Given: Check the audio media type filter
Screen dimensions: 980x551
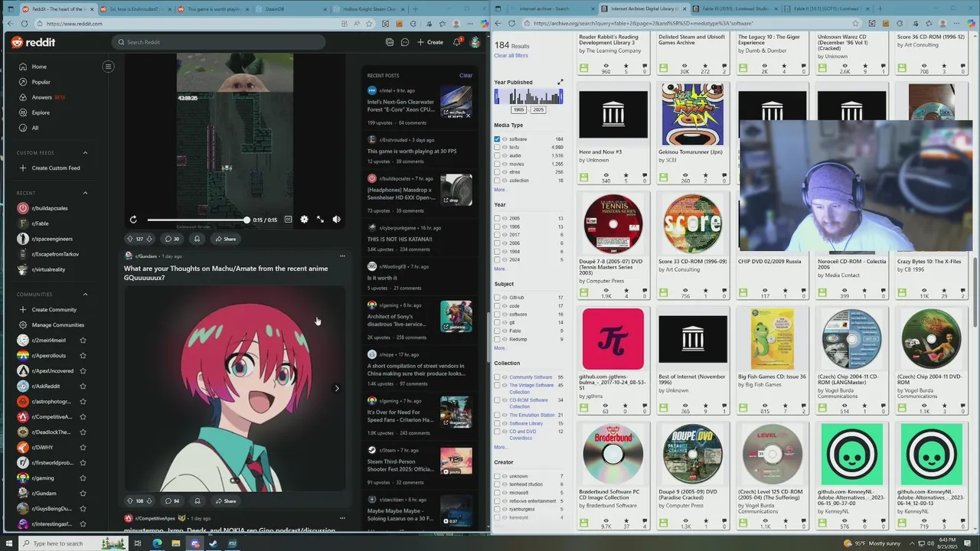Looking at the screenshot, I should coord(497,155).
